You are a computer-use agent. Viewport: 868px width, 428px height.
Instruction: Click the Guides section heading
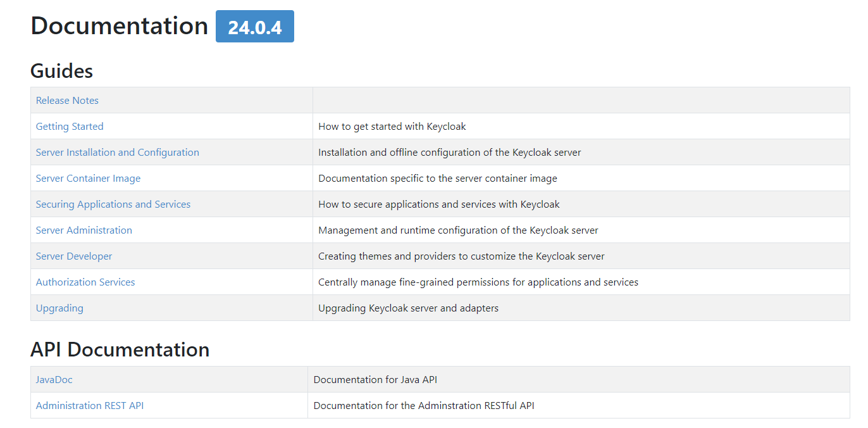point(61,72)
